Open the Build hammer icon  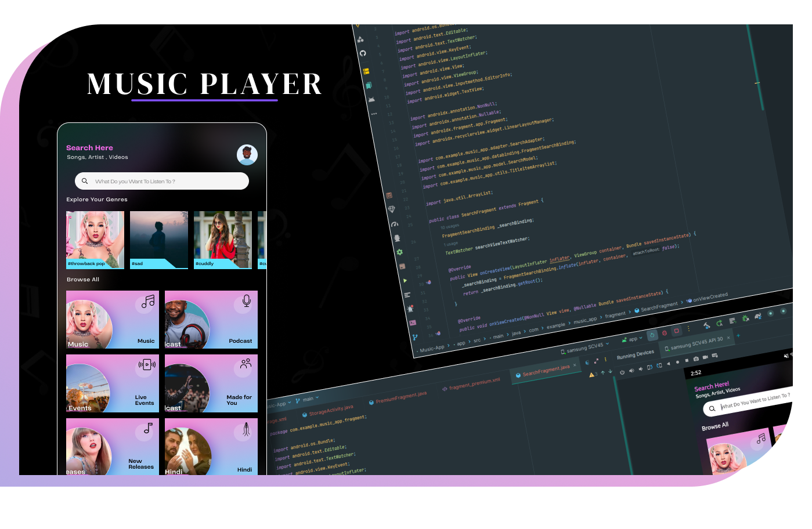pos(706,325)
